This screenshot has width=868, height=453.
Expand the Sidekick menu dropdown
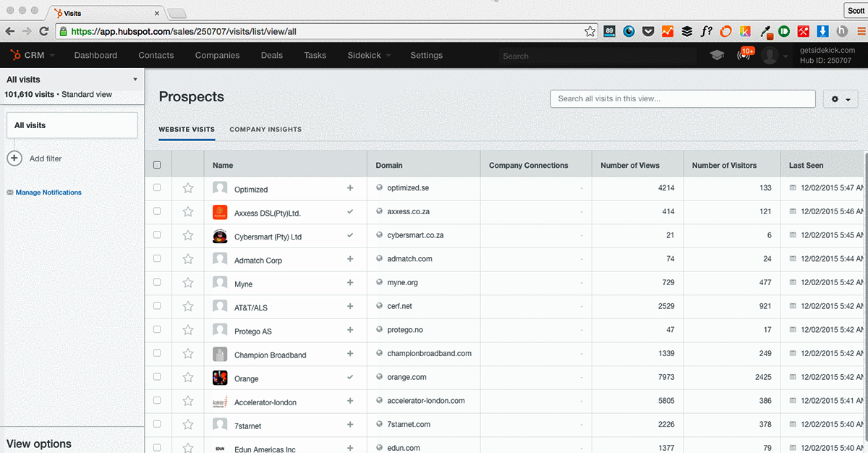(x=369, y=55)
